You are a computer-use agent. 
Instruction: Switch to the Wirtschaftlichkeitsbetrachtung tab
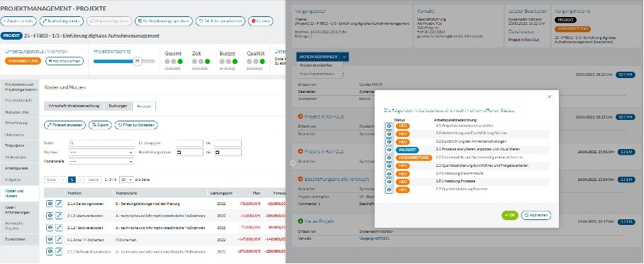tap(74, 106)
